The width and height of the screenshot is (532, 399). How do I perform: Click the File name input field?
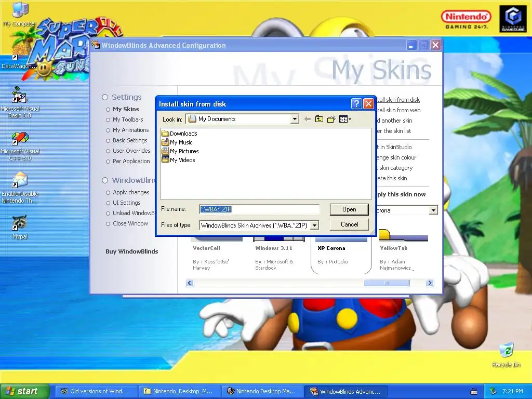259,209
